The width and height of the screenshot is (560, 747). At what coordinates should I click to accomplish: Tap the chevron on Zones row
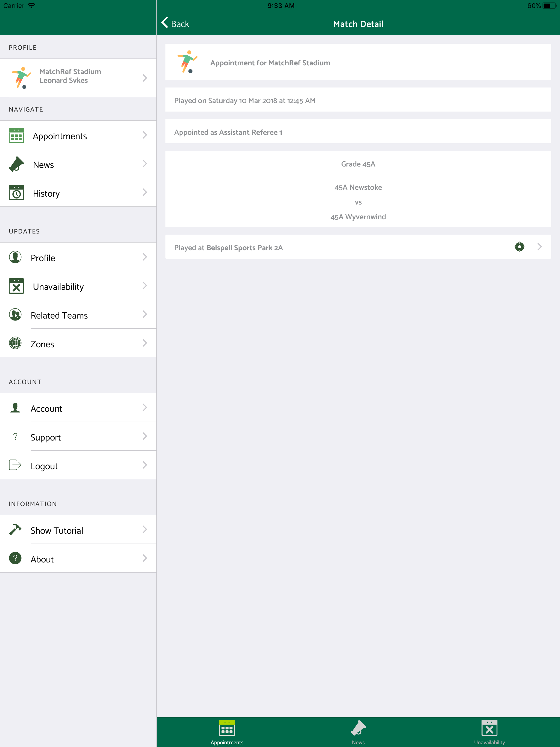[x=145, y=343]
